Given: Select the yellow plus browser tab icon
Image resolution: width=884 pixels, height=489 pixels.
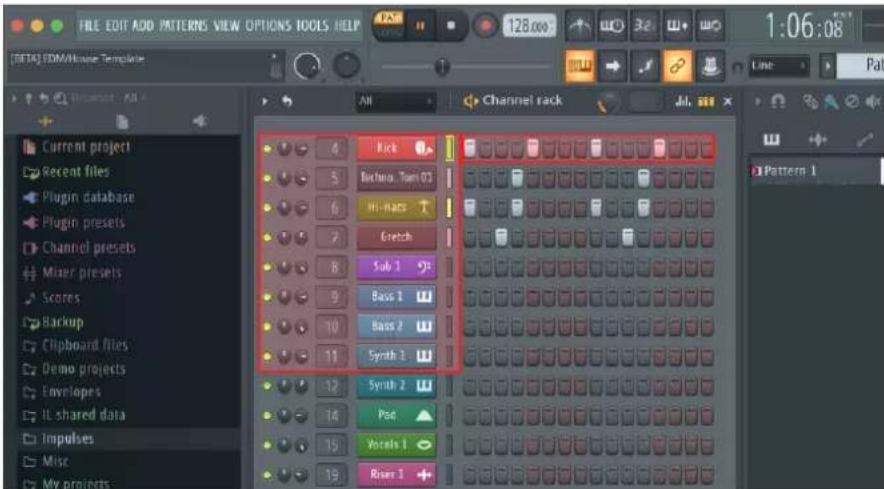Looking at the screenshot, I should 45,121.
